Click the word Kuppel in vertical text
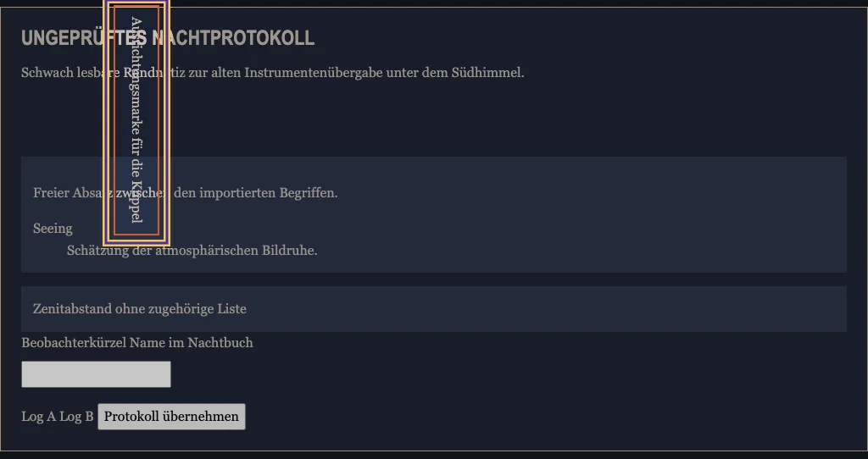 coord(136,202)
